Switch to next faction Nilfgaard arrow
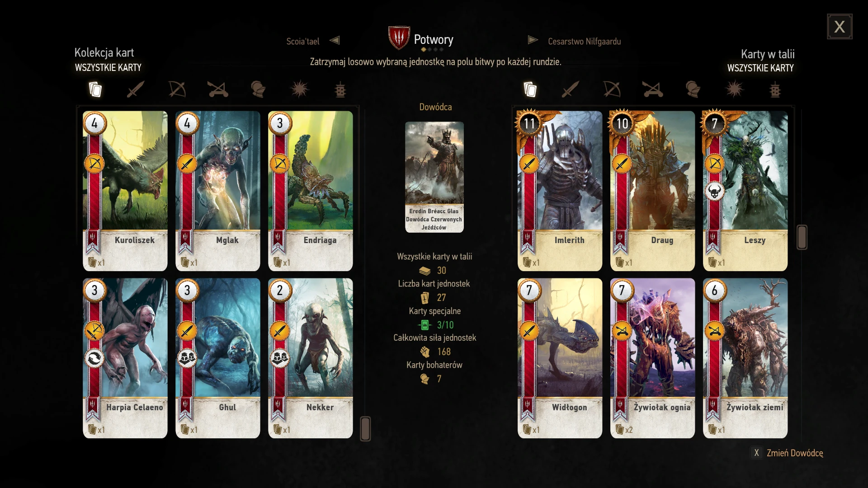This screenshot has height=488, width=868. [533, 40]
